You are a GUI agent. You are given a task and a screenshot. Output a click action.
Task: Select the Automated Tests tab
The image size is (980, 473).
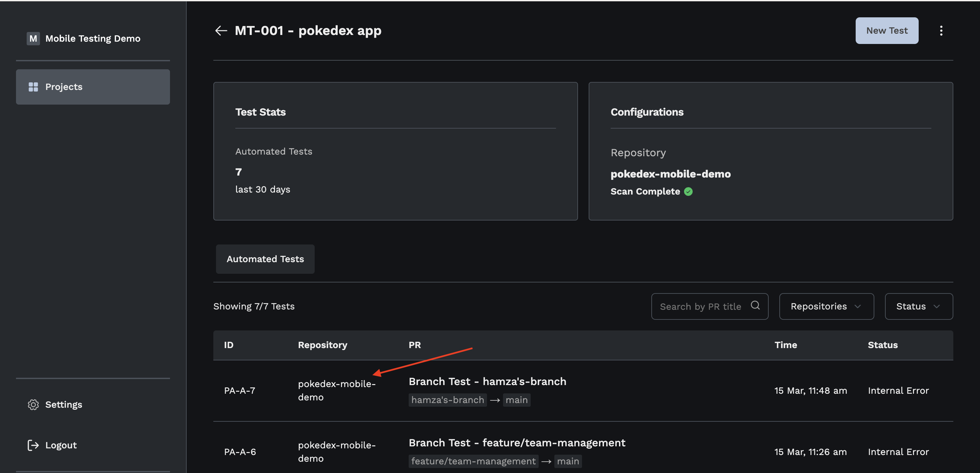265,259
